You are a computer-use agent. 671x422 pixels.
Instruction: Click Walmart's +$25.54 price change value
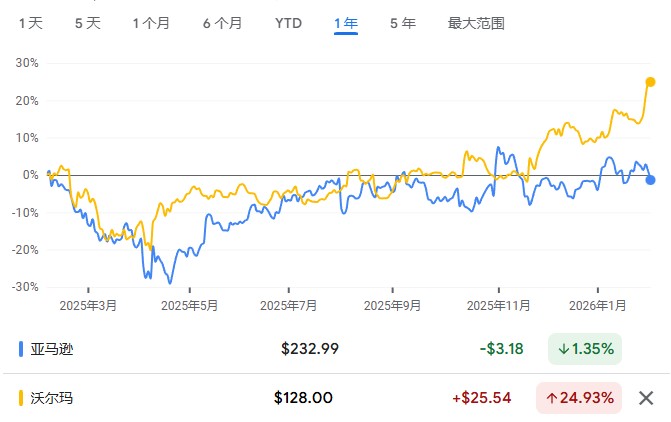coord(481,398)
